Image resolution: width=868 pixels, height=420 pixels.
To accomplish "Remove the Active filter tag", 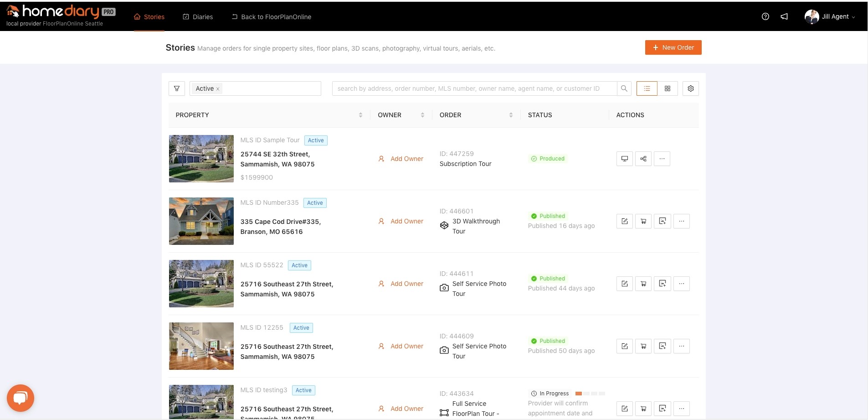I will click(218, 89).
